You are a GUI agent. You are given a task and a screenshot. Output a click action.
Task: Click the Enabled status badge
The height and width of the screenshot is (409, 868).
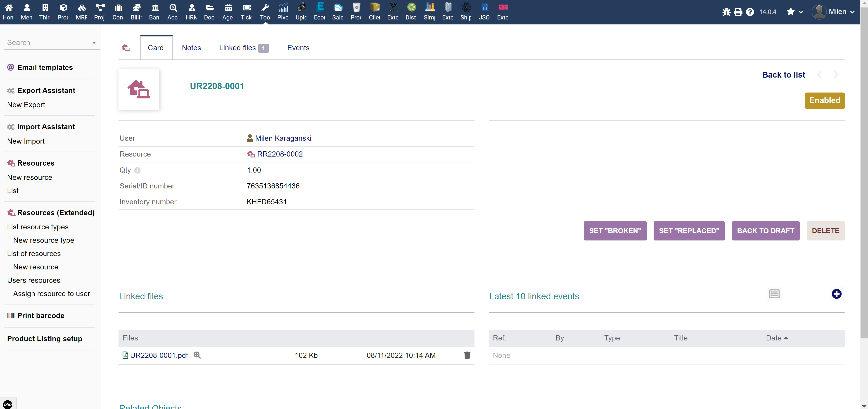pyautogui.click(x=825, y=100)
